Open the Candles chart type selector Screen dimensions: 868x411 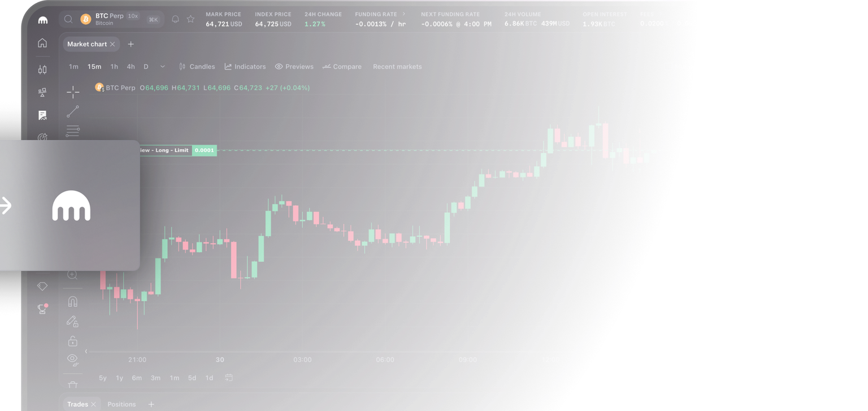click(x=197, y=67)
